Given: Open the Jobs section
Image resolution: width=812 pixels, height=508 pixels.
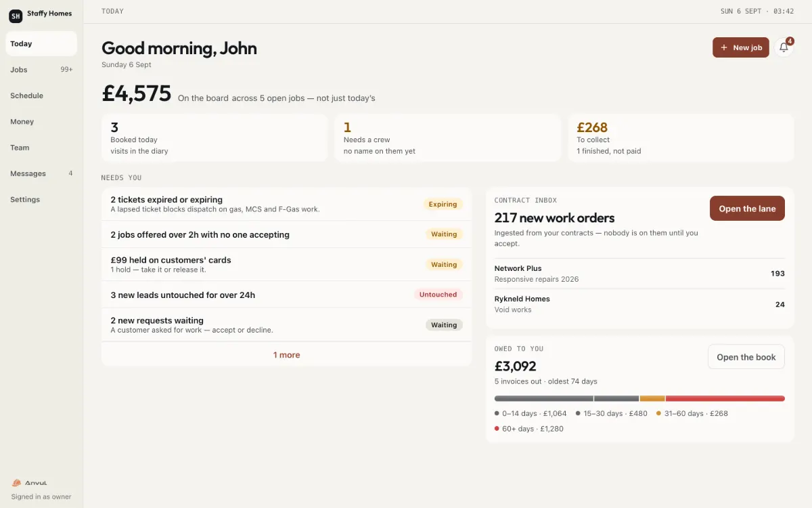Looking at the screenshot, I should click(x=41, y=70).
